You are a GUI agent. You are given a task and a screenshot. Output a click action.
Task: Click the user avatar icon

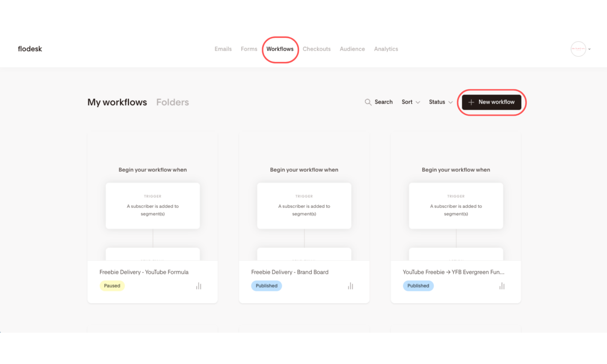coord(578,49)
